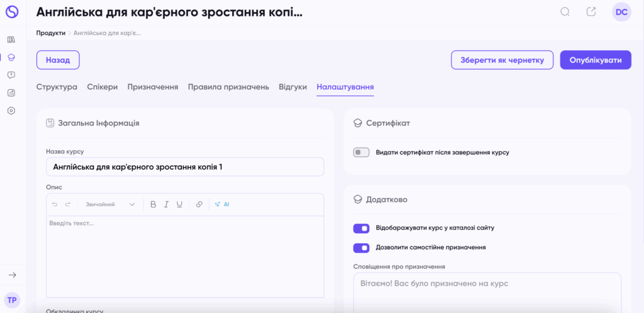Open the library books icon in sidebar
The height and width of the screenshot is (313, 644).
click(11, 40)
